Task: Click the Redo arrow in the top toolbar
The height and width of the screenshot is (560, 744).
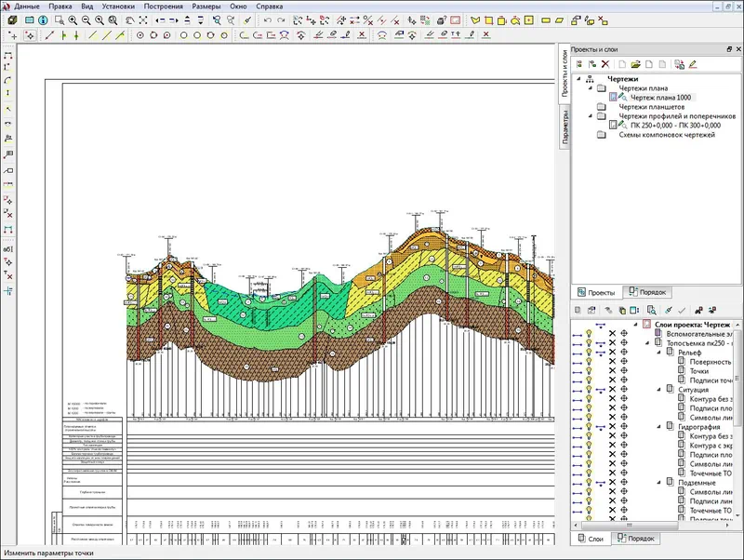Action: pyautogui.click(x=282, y=20)
